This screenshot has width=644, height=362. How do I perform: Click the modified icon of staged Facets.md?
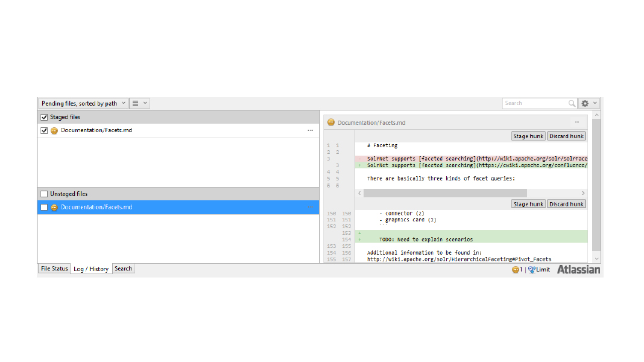pos(54,131)
